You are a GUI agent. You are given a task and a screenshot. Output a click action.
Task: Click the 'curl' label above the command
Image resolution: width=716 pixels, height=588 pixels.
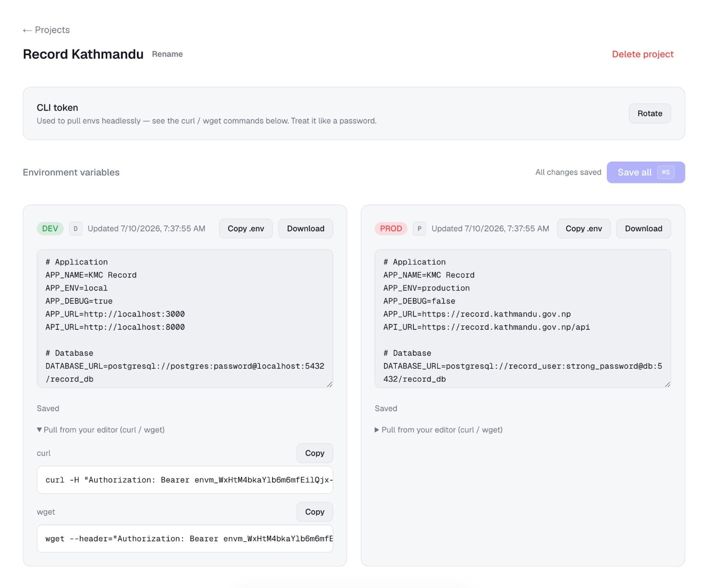(43, 453)
